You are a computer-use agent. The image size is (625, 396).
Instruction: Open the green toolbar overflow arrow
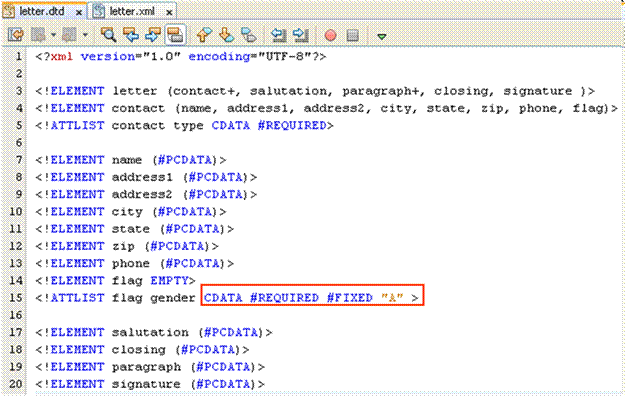[x=382, y=37]
